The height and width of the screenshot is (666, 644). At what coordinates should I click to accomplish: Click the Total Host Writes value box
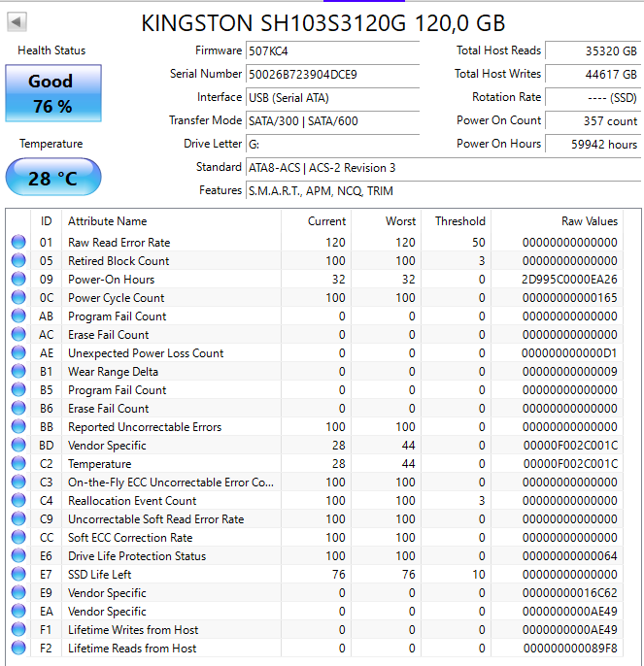click(x=591, y=74)
